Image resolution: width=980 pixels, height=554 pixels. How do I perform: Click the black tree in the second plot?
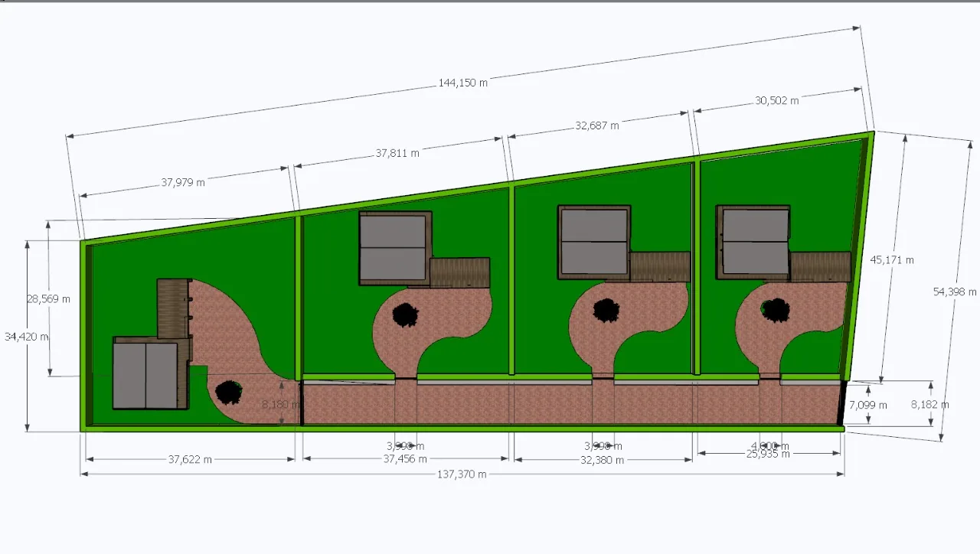[405, 314]
